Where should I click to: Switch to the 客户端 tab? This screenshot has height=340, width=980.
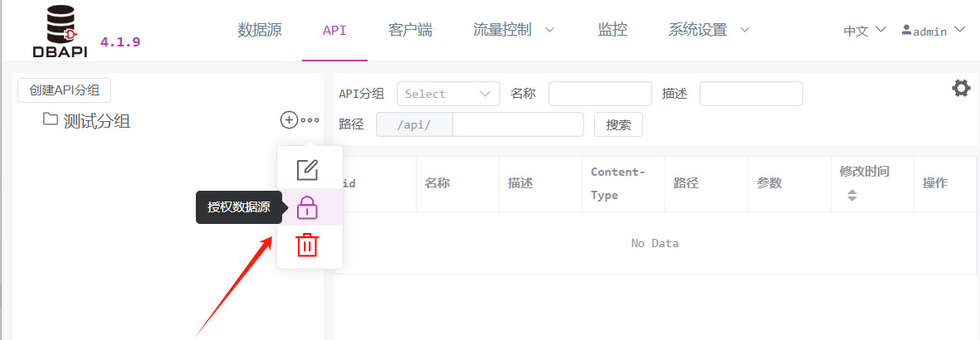410,29
